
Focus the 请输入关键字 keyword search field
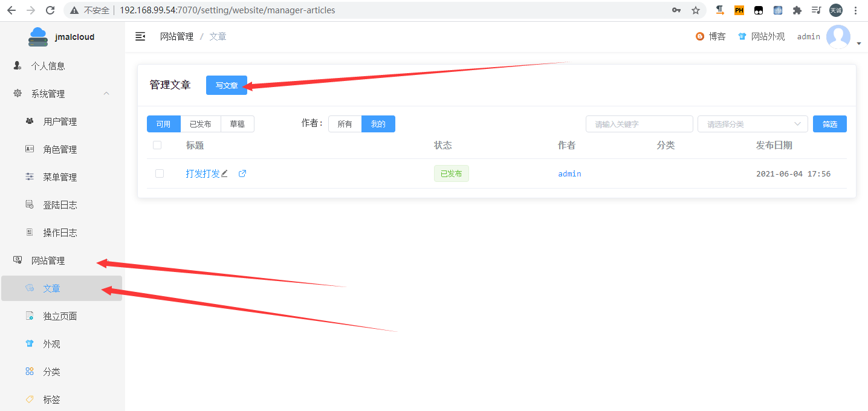[639, 124]
